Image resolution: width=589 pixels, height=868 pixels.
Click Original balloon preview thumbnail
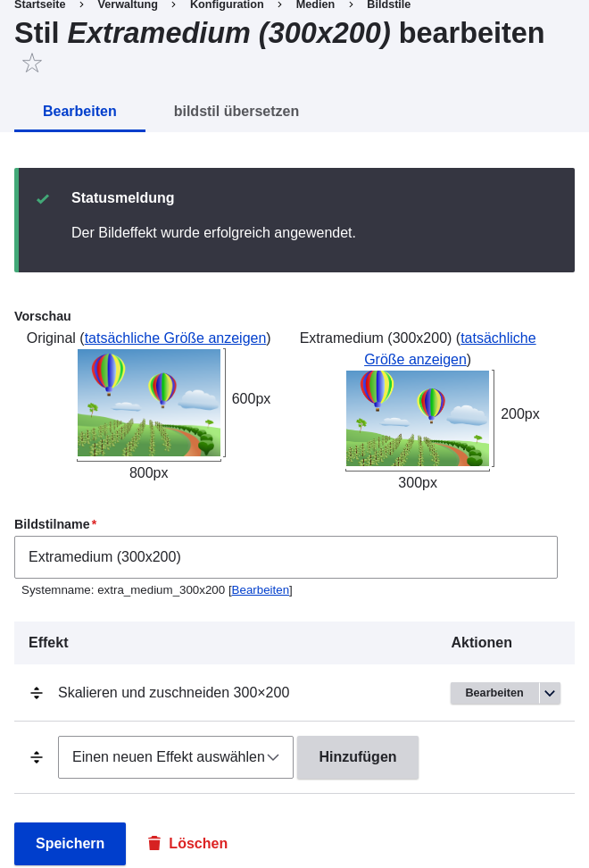[149, 403]
